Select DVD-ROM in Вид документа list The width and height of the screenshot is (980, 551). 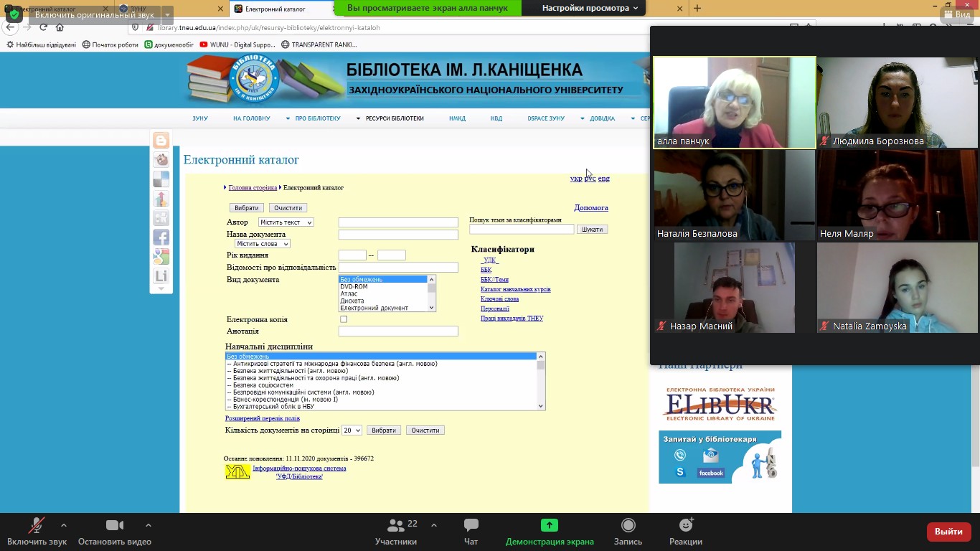383,286
